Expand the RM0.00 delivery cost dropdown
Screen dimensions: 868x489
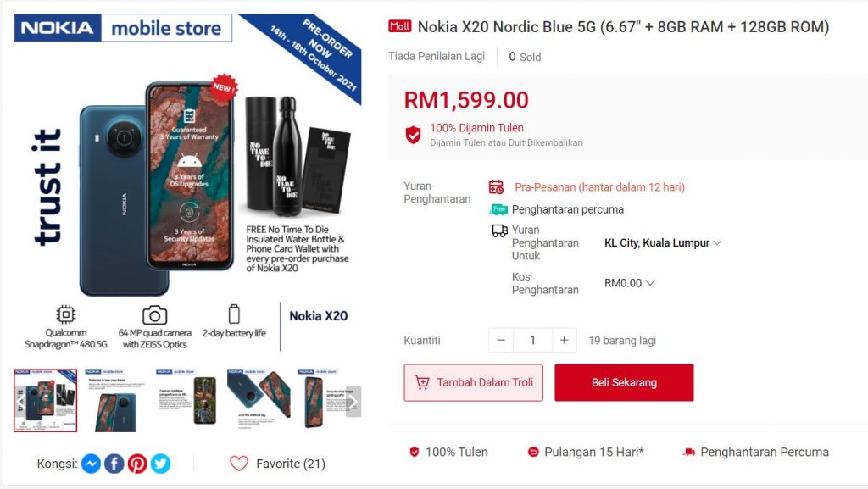(630, 283)
